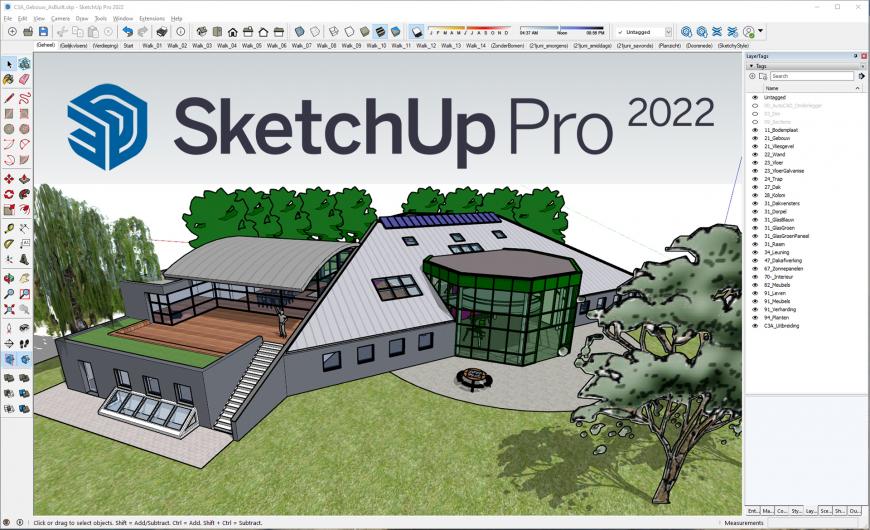The width and height of the screenshot is (870, 530).
Task: Toggle 67_Zonnepanelen tag visibility
Action: [x=755, y=269]
